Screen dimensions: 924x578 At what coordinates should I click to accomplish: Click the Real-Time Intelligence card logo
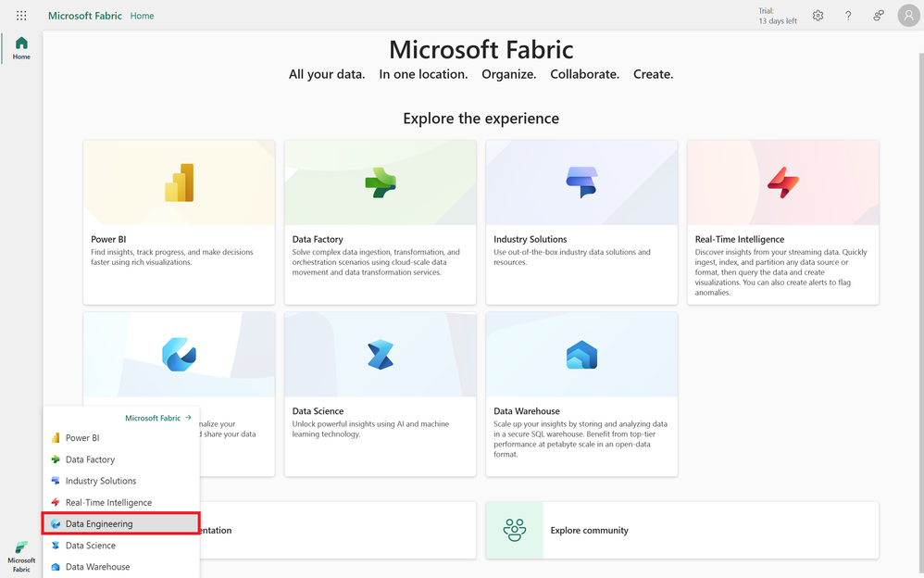click(783, 182)
